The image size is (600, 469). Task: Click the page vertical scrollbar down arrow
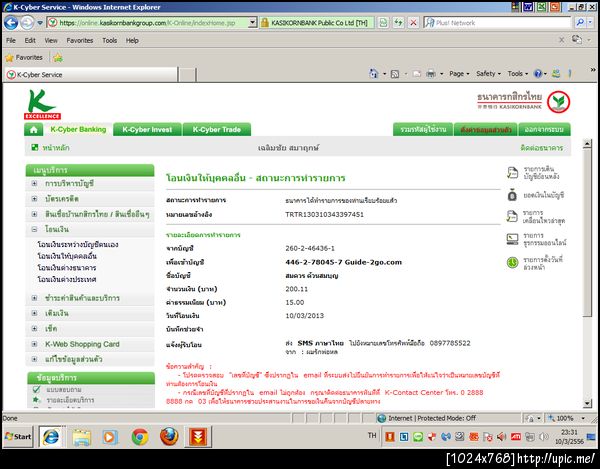pos(587,403)
